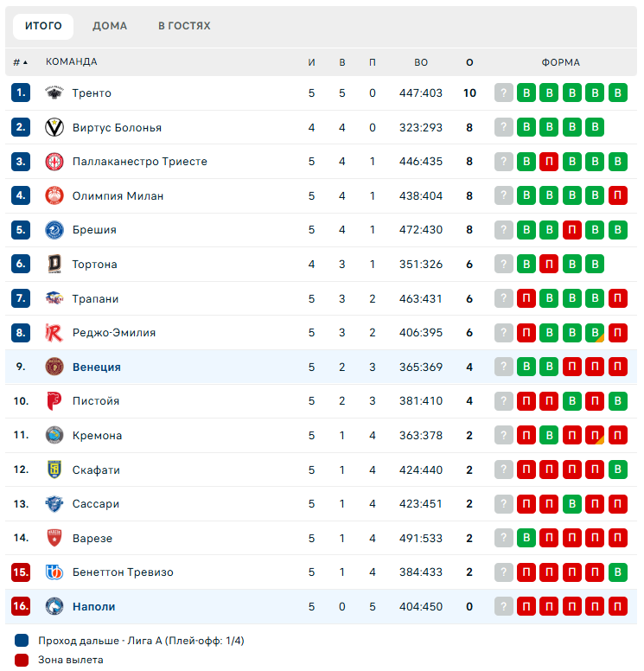Sort by the ВО score column header

421,62
